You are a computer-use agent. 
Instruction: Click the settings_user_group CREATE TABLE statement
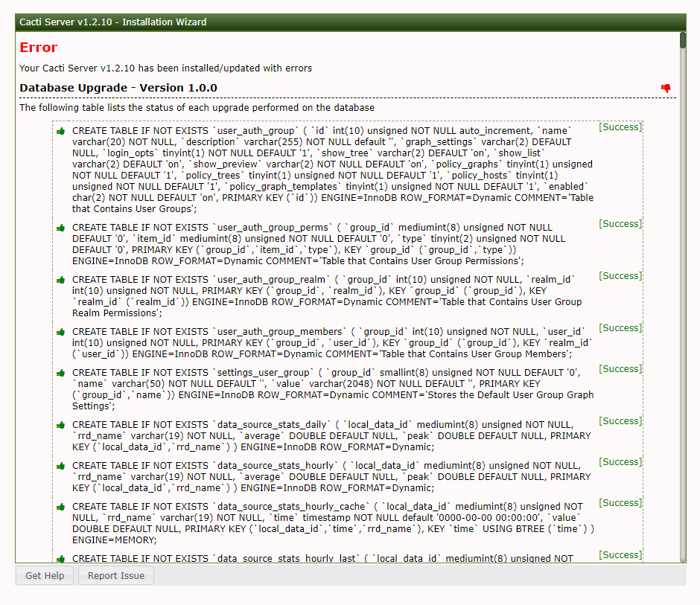click(333, 389)
